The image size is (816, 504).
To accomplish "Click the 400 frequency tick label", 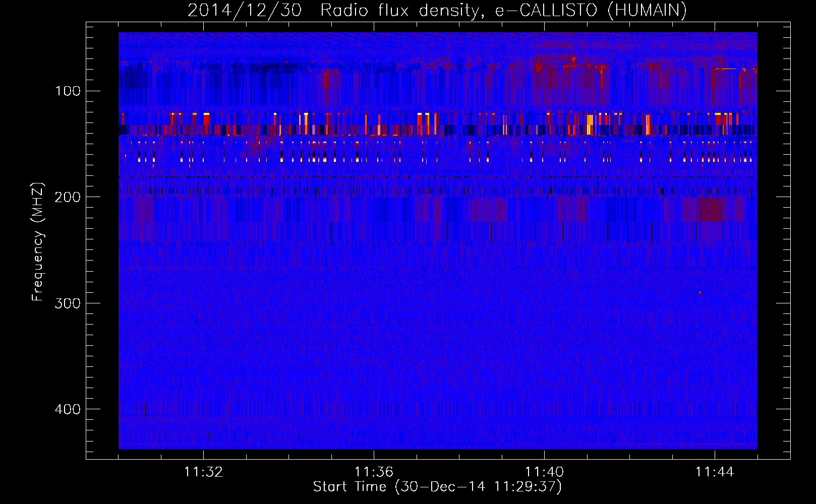I will click(x=68, y=409).
